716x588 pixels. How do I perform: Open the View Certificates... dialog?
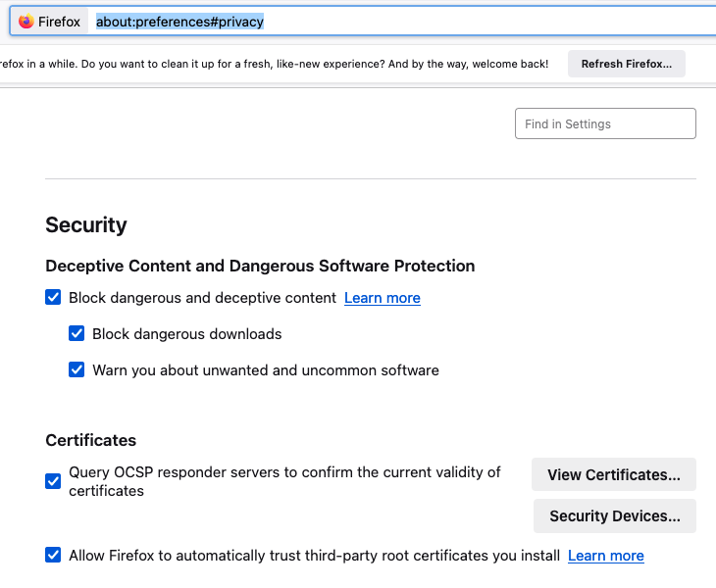click(x=614, y=474)
